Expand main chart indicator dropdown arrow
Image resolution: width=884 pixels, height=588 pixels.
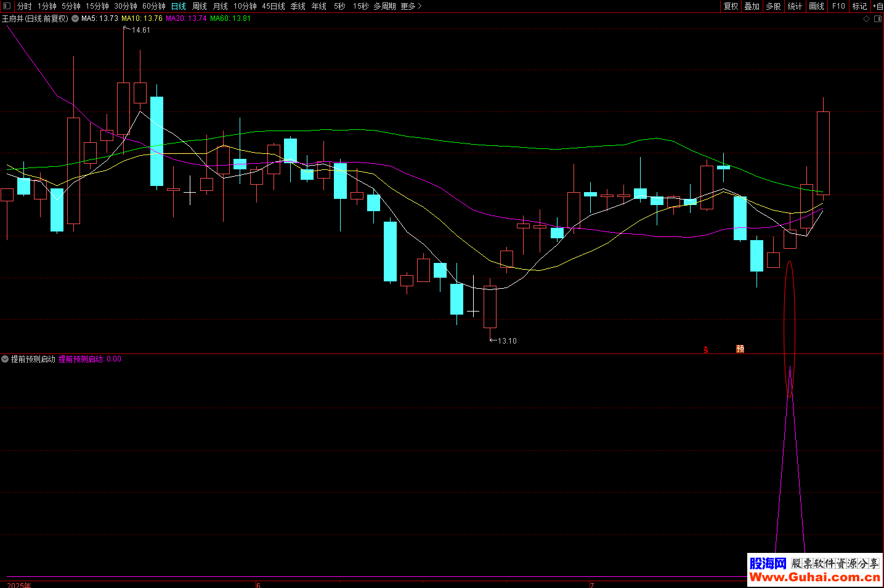tap(75, 18)
